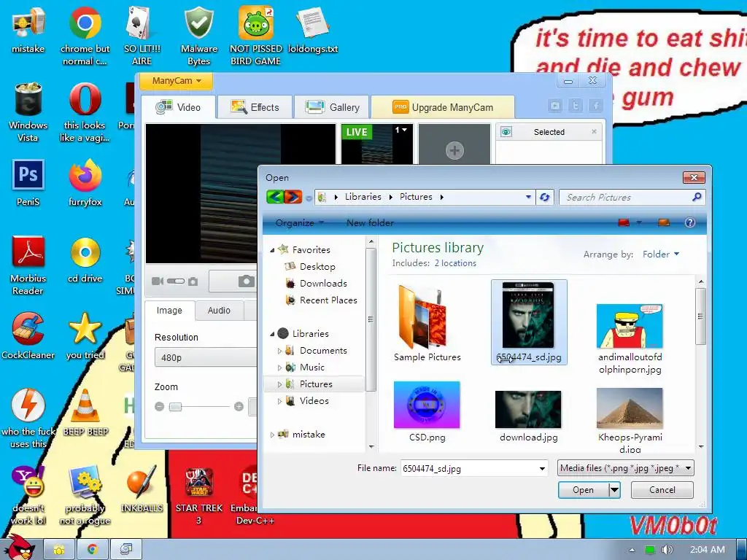Toggle the ManyCam video record switch

[x=175, y=281]
